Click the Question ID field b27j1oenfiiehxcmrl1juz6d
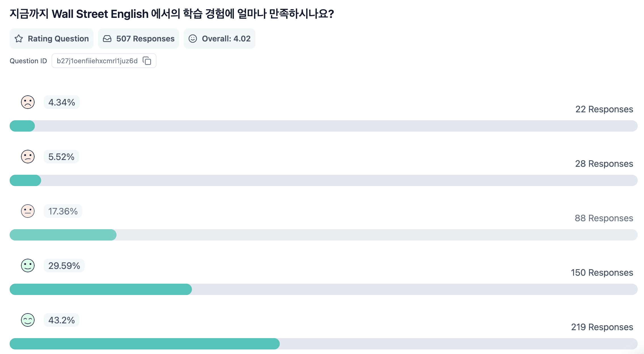The width and height of the screenshot is (644, 354). point(104,61)
